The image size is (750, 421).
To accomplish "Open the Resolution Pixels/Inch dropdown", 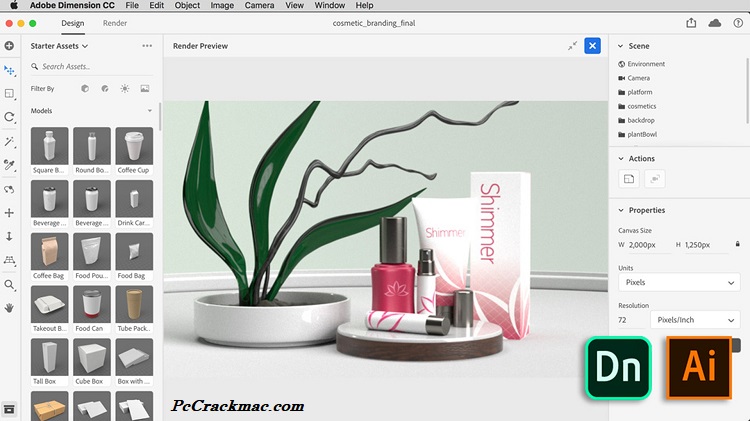I will coord(694,320).
